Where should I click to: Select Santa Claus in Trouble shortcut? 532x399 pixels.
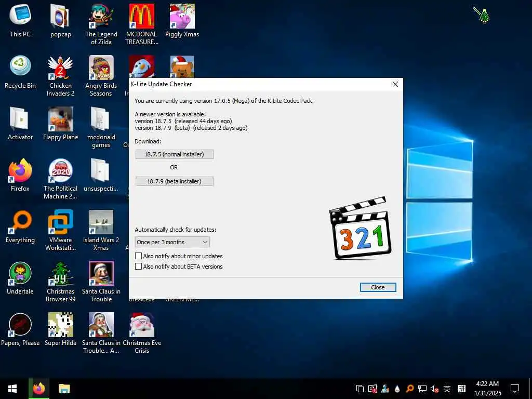(x=101, y=282)
